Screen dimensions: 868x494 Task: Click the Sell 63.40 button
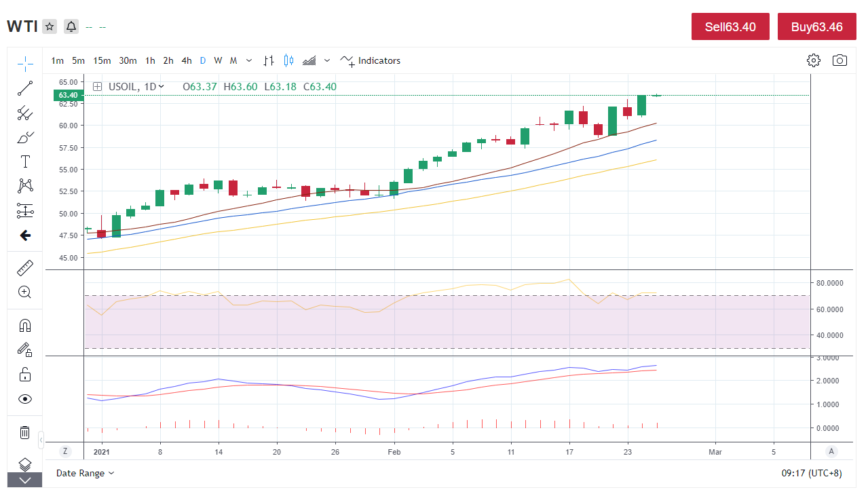730,26
